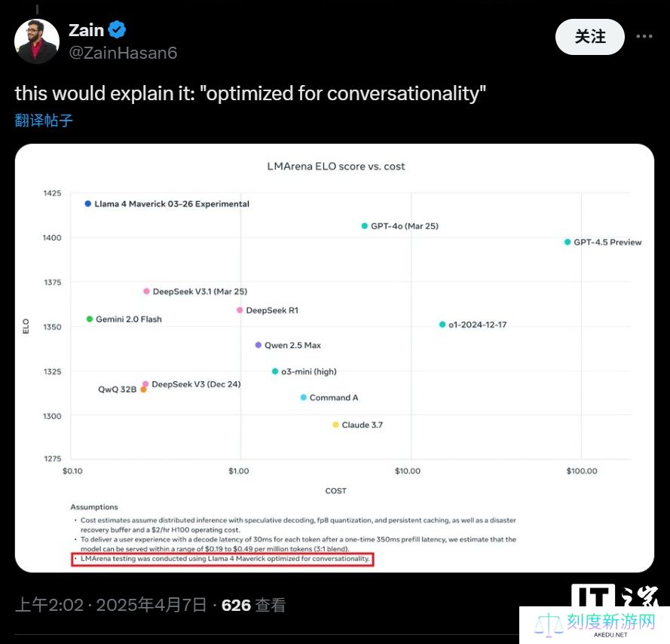This screenshot has height=644, width=670.
Task: Click the Zain display name
Action: (x=86, y=30)
